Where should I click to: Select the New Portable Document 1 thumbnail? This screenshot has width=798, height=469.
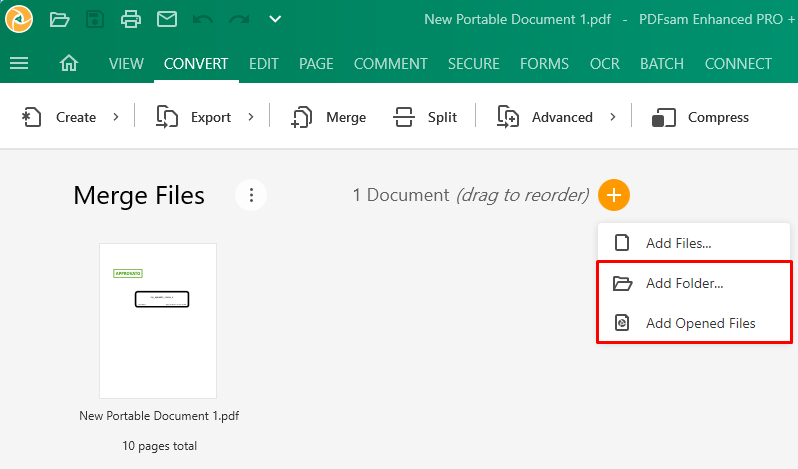[158, 321]
